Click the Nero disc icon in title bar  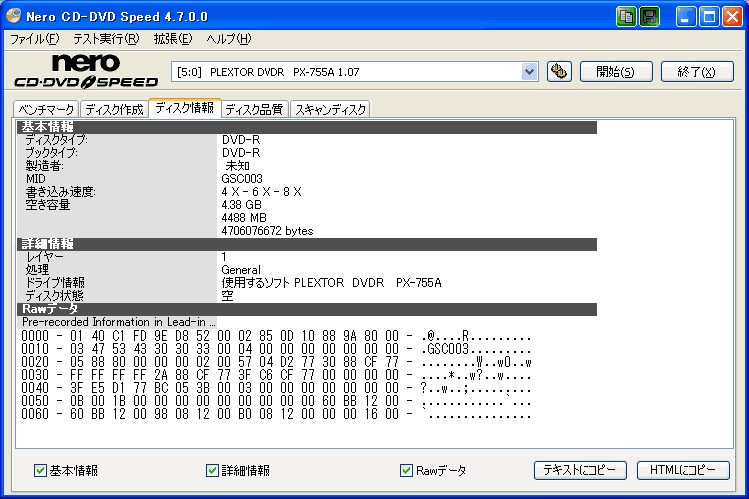tap(14, 16)
